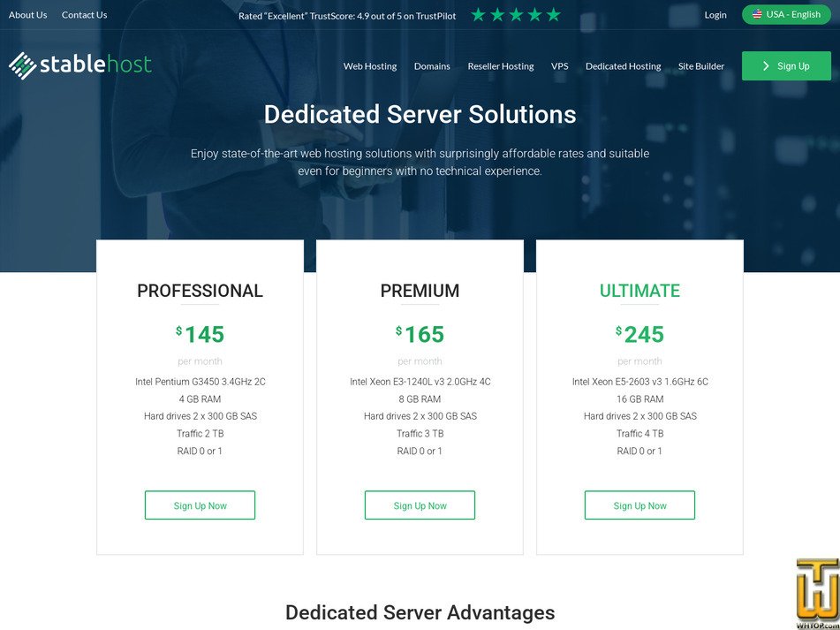Click 'Intel Xeon E5-2603 v3 1.6GHz 6C' text
The image size is (840, 630).
click(x=639, y=382)
